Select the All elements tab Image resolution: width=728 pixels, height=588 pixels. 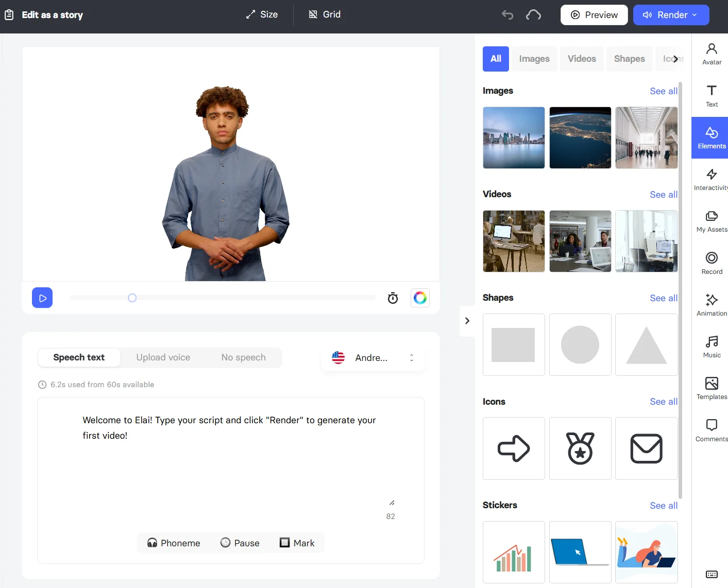(496, 59)
